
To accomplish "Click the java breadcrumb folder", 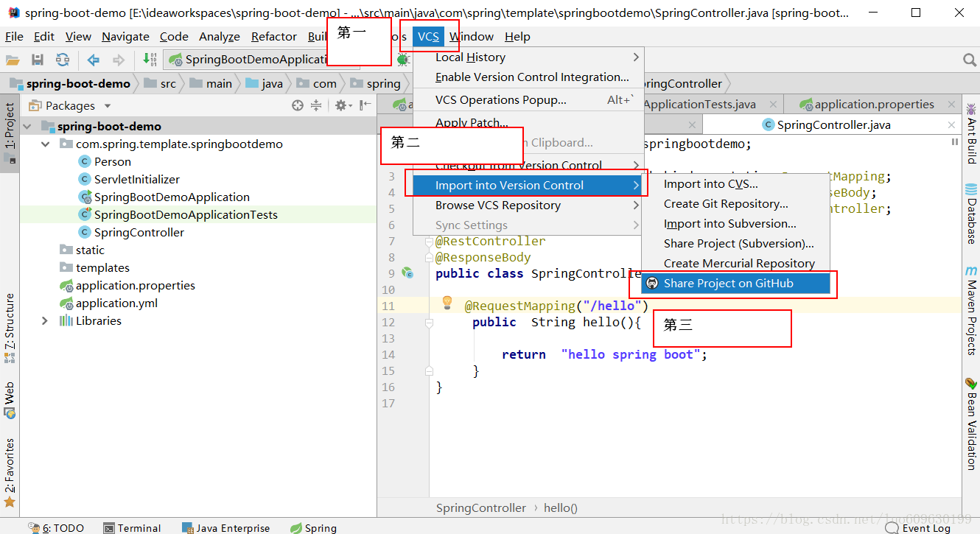I will coord(265,83).
